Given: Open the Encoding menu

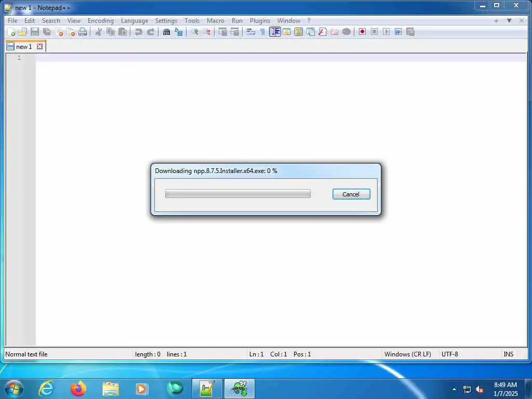Looking at the screenshot, I should pos(101,21).
